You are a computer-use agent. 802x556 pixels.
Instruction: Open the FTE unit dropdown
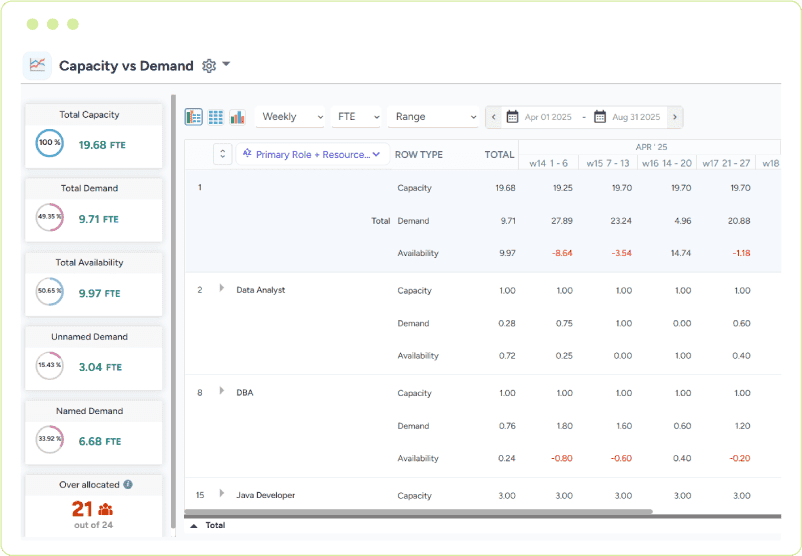357,117
